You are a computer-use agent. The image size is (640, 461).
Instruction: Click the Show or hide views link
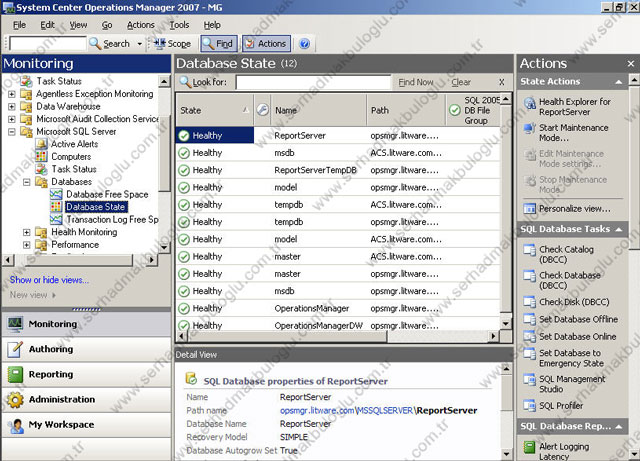coord(48,280)
